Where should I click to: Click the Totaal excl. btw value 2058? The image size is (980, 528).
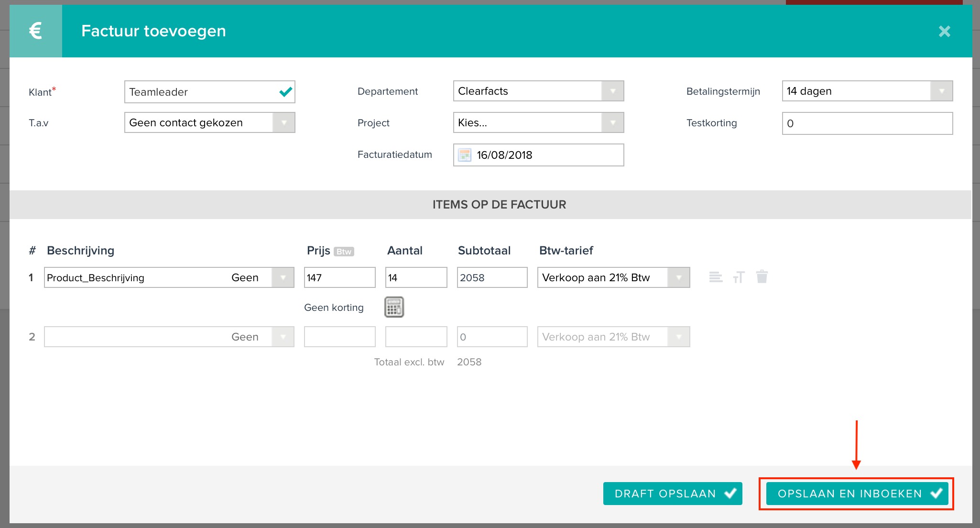(469, 362)
